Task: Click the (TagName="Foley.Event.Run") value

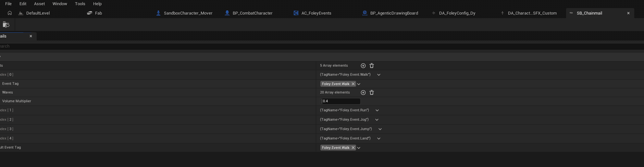Action: click(x=344, y=110)
